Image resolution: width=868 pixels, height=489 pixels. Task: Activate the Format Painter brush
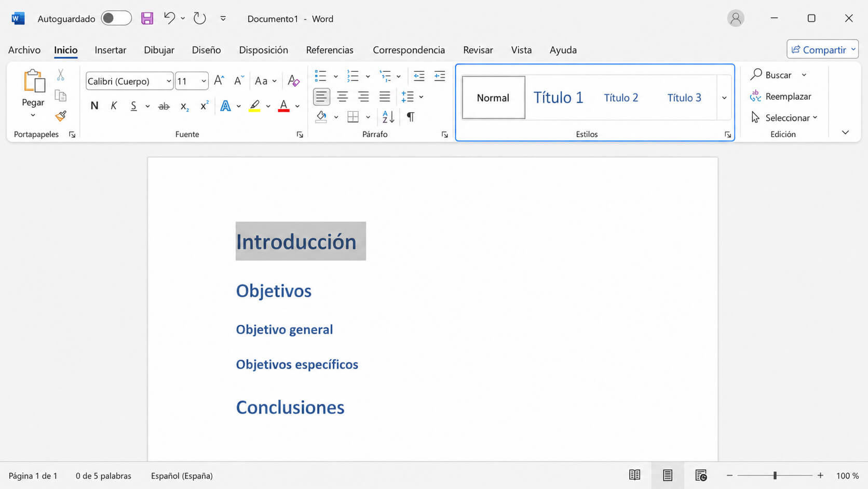pos(61,115)
